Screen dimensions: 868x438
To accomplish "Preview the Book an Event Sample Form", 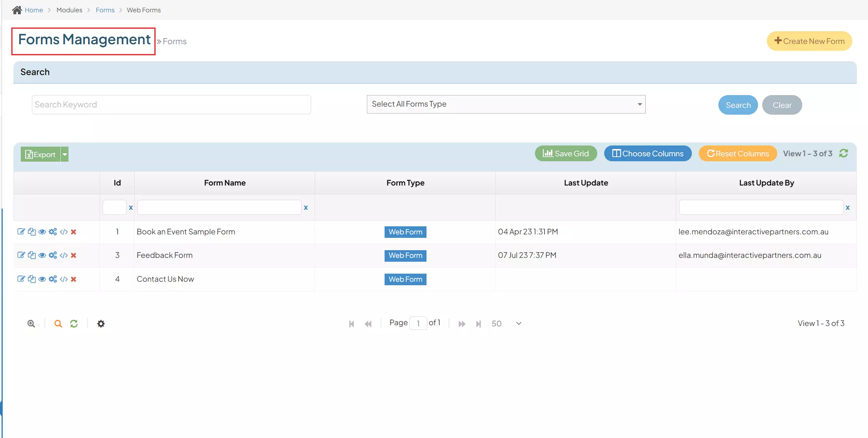I will click(x=42, y=232).
